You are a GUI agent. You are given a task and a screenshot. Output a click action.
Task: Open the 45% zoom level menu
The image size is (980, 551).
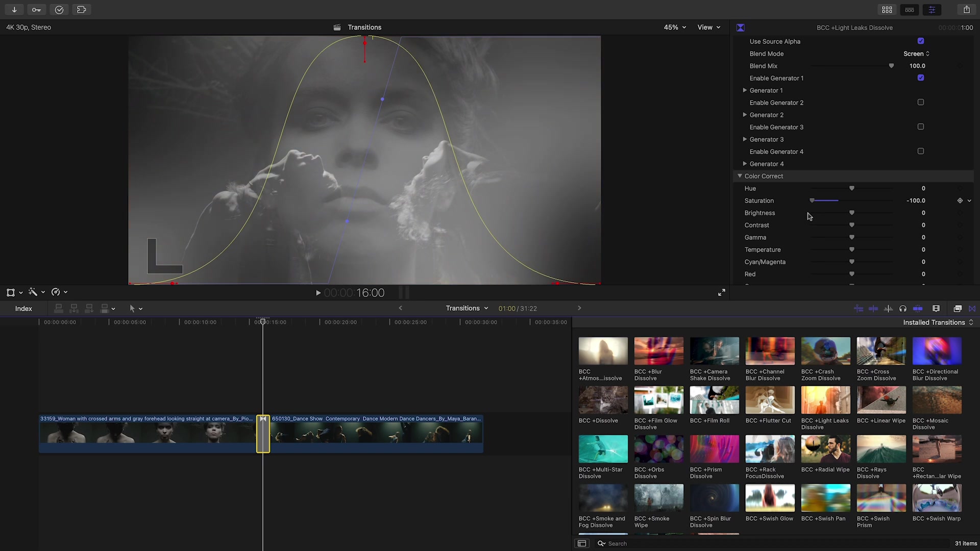(x=674, y=28)
